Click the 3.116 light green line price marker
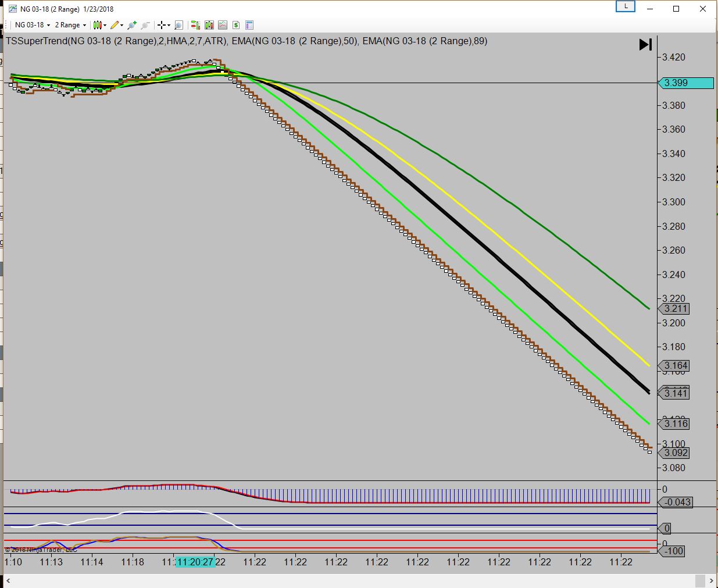 coord(674,424)
